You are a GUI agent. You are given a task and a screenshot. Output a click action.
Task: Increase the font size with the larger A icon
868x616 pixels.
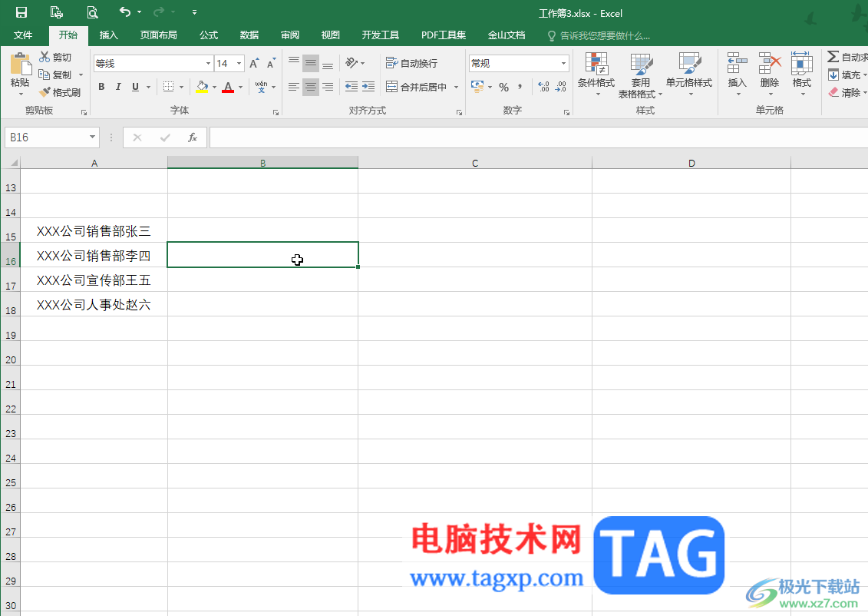[x=253, y=64]
